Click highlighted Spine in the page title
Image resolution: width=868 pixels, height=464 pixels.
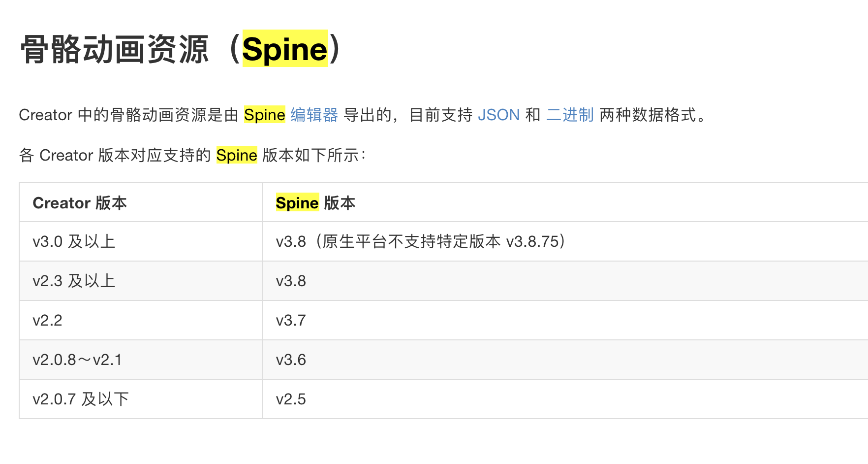click(285, 49)
